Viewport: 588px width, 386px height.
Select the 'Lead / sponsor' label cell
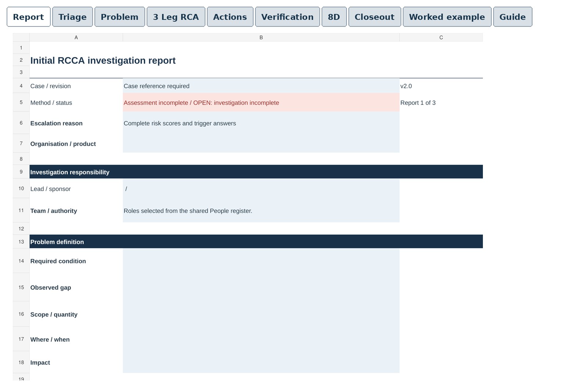(76, 189)
